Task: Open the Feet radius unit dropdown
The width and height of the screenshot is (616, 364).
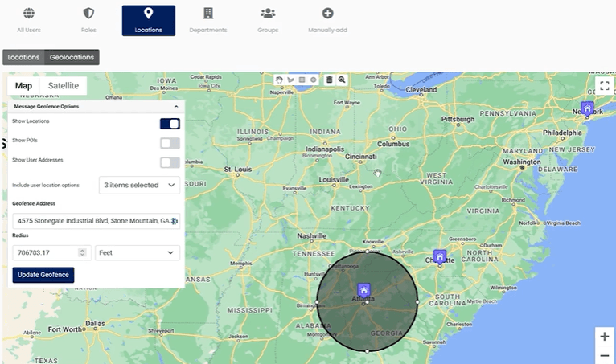Action: coord(137,252)
